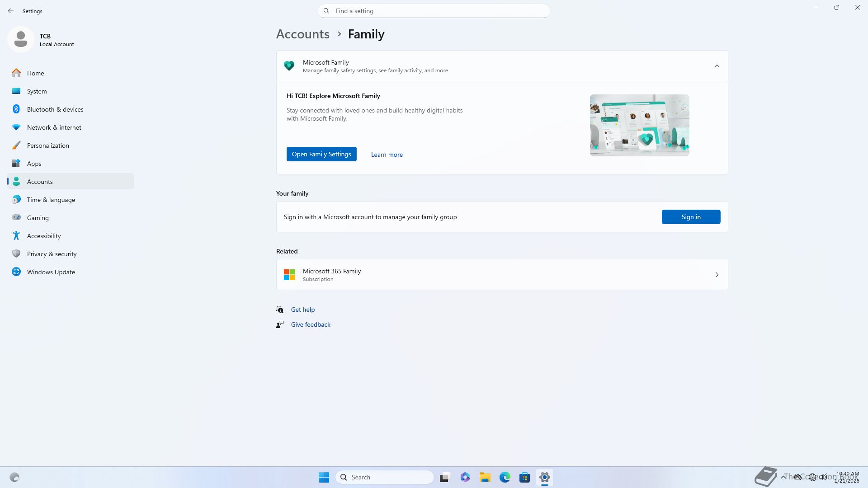Click the Get help link
The width and height of the screenshot is (868, 488).
tap(302, 310)
